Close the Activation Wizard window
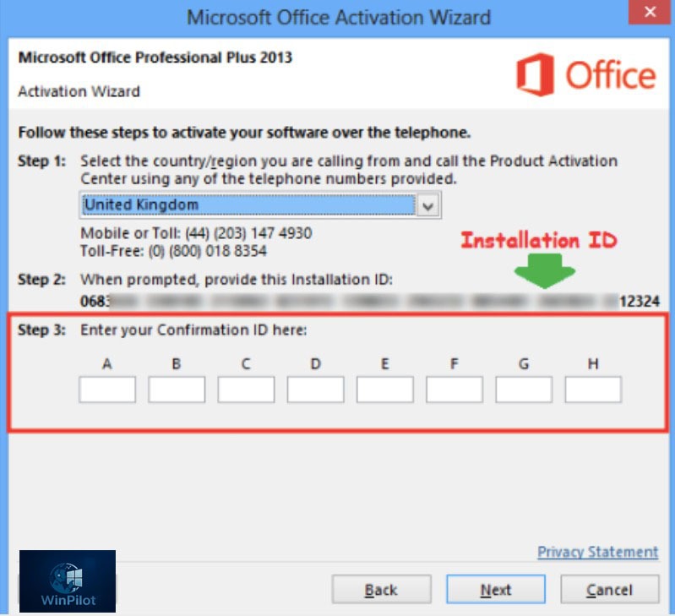 650,12
